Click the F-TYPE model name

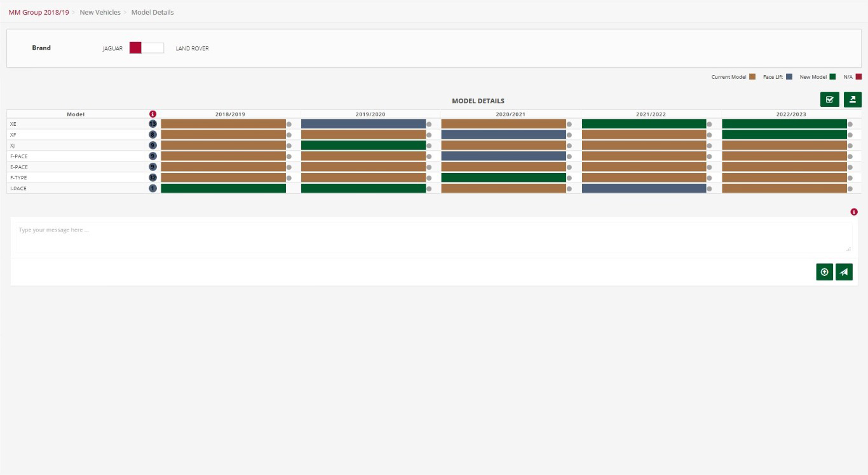point(18,178)
